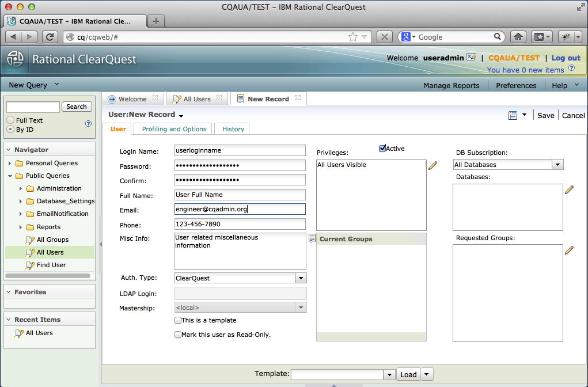Screen dimensions: 588x387
Task: Select the User tab
Action: [118, 129]
